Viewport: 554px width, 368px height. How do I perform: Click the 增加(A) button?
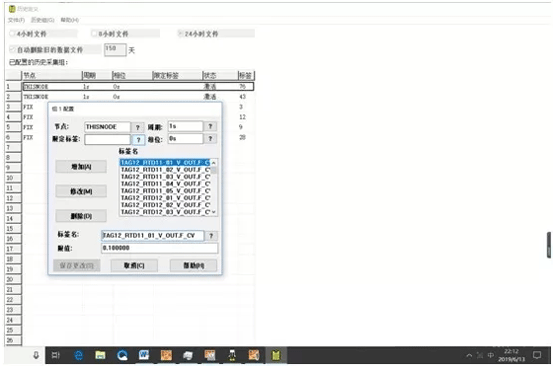click(x=81, y=167)
